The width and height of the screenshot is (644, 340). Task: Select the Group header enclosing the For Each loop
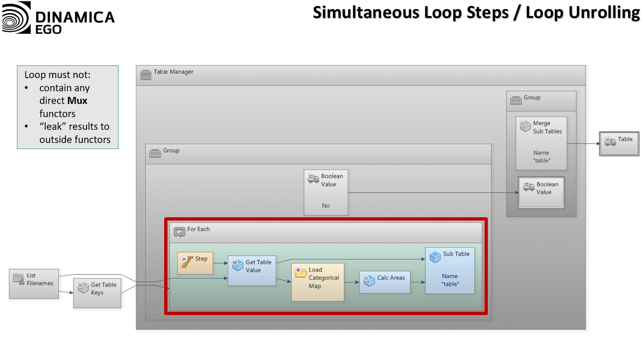[x=318, y=153]
